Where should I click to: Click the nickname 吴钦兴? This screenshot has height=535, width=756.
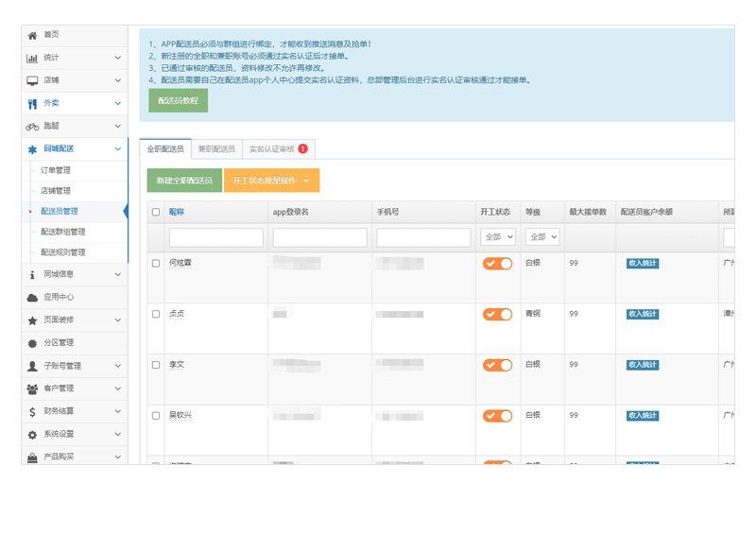(180, 415)
